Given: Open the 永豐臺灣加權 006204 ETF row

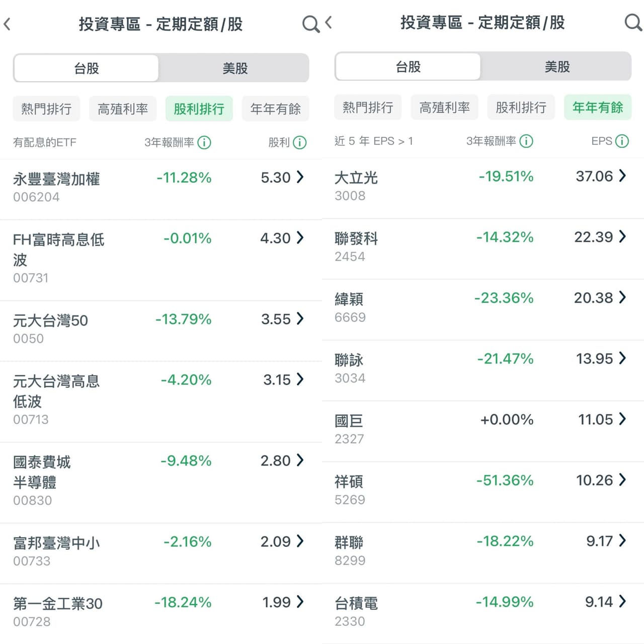Looking at the screenshot, I should (161, 189).
